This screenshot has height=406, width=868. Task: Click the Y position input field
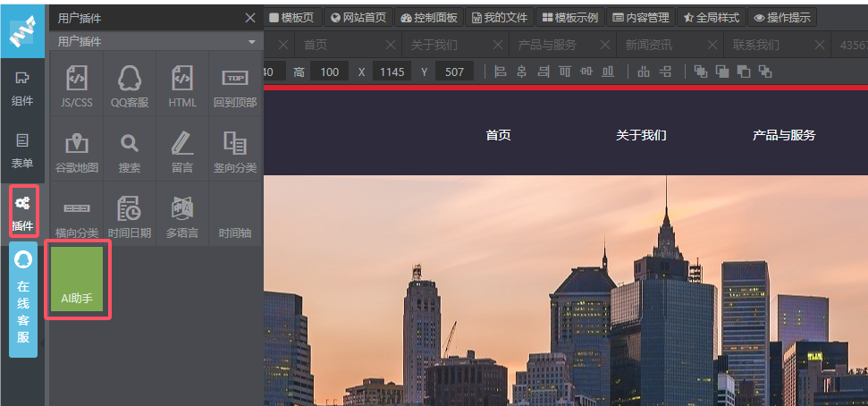[454, 72]
